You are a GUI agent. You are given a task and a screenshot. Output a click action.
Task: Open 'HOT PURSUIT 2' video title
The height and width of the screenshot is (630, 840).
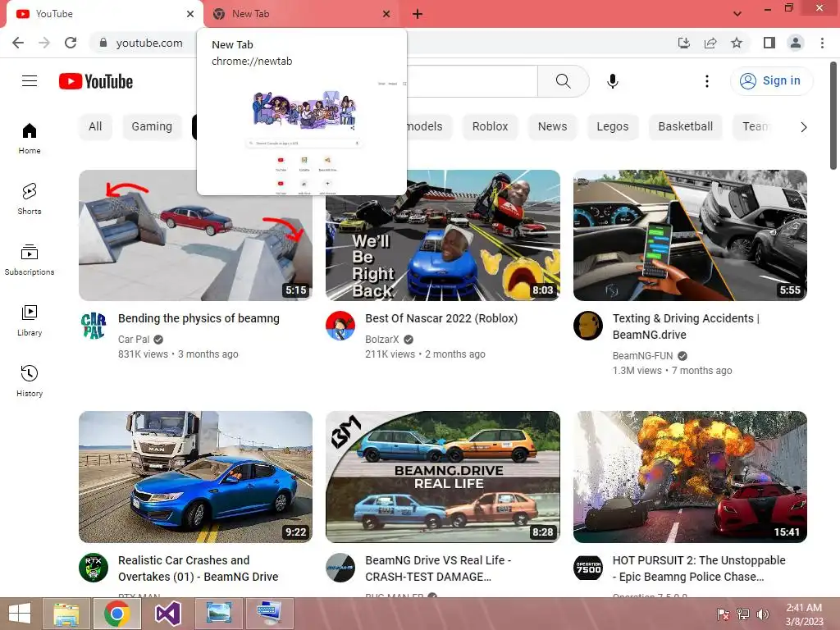[699, 568]
